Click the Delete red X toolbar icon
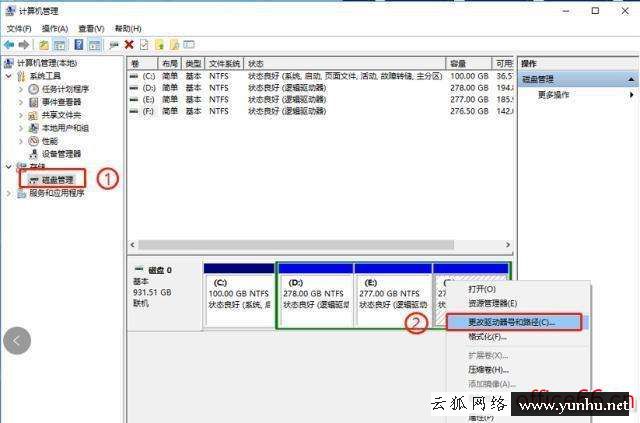Image resolution: width=640 pixels, height=423 pixels. 129,45
